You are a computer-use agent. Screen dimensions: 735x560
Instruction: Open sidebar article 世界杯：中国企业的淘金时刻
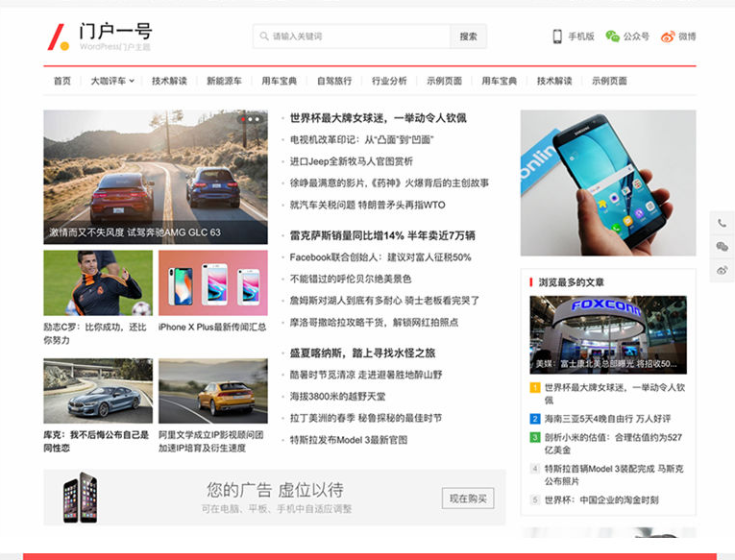click(x=601, y=500)
